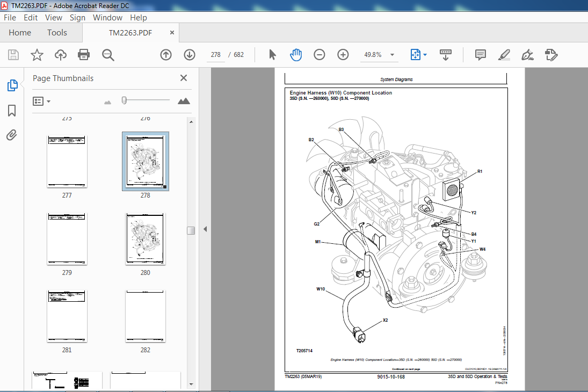Open the View menu

(54, 18)
